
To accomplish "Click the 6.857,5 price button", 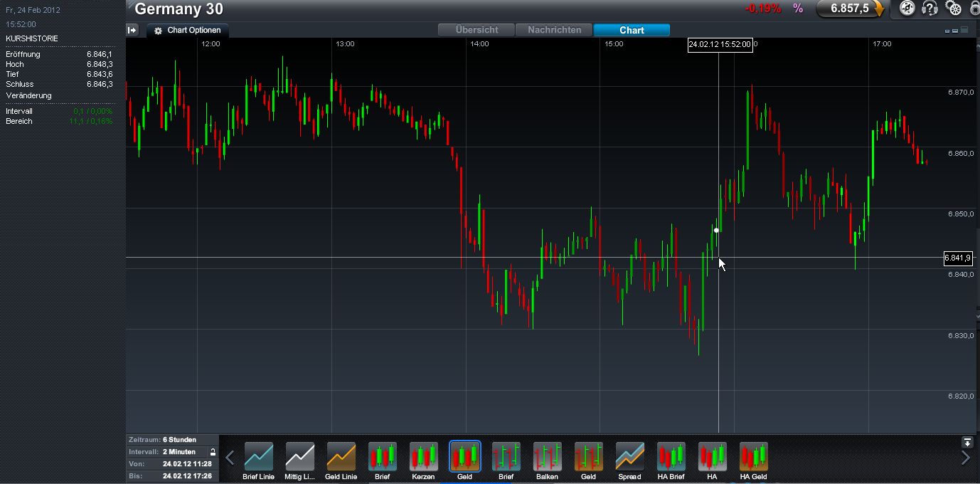I will [849, 9].
